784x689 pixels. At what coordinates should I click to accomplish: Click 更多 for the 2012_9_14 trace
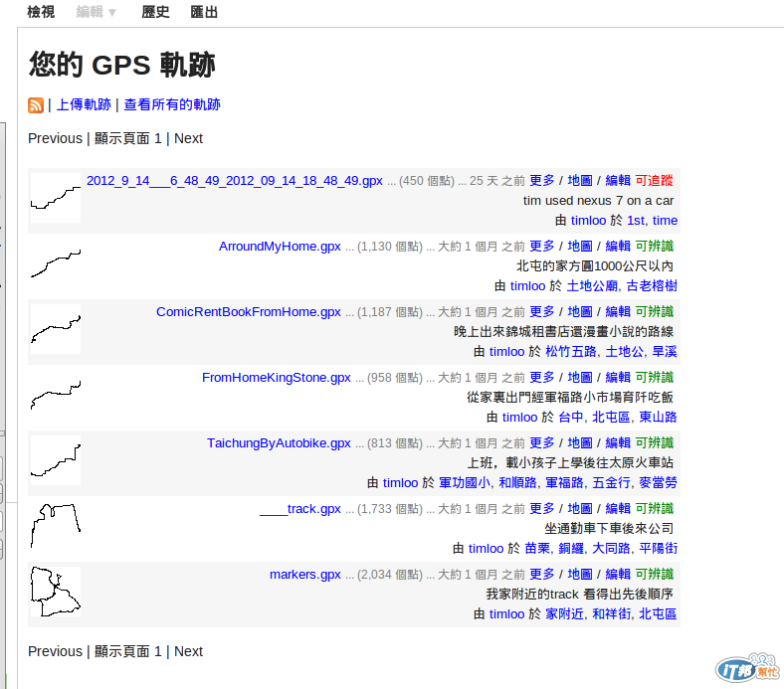[542, 181]
